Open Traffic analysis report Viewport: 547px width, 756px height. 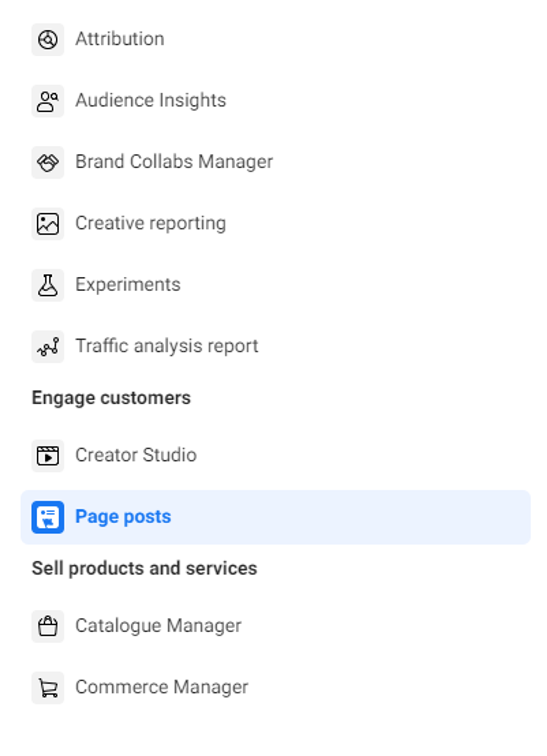pos(167,346)
